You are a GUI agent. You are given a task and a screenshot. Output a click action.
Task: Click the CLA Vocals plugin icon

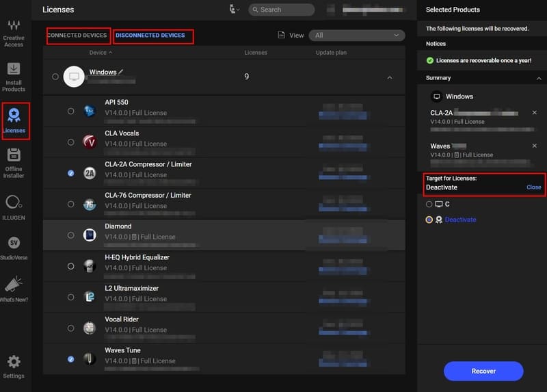(90, 142)
